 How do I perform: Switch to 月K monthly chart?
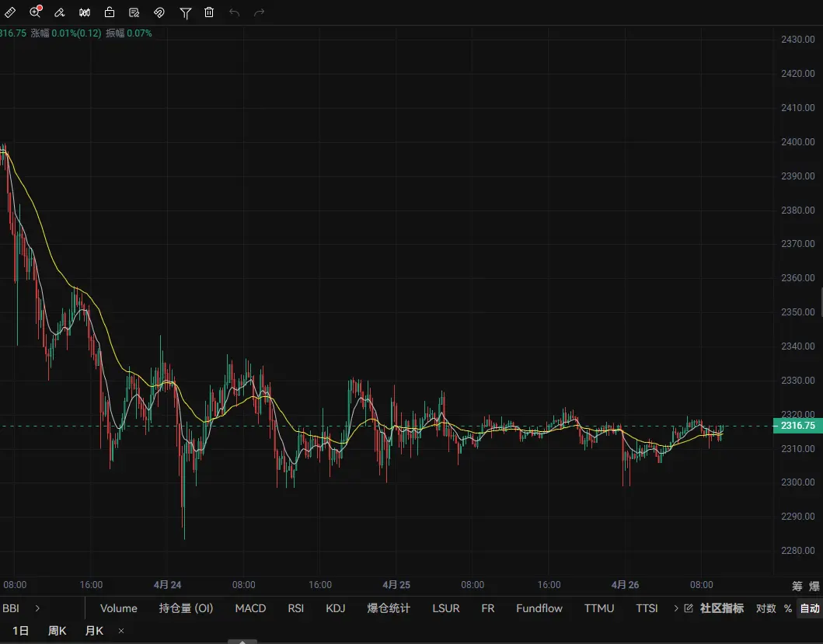(94, 631)
